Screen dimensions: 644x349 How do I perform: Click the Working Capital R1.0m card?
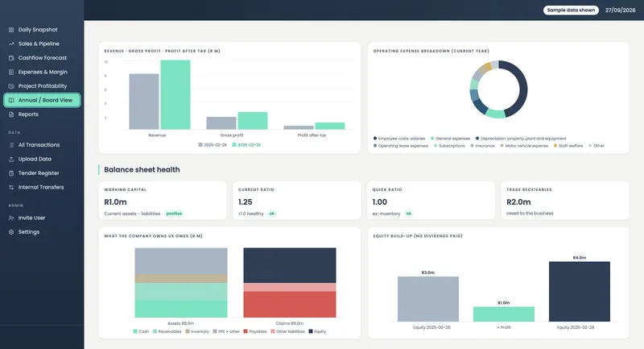coord(163,201)
